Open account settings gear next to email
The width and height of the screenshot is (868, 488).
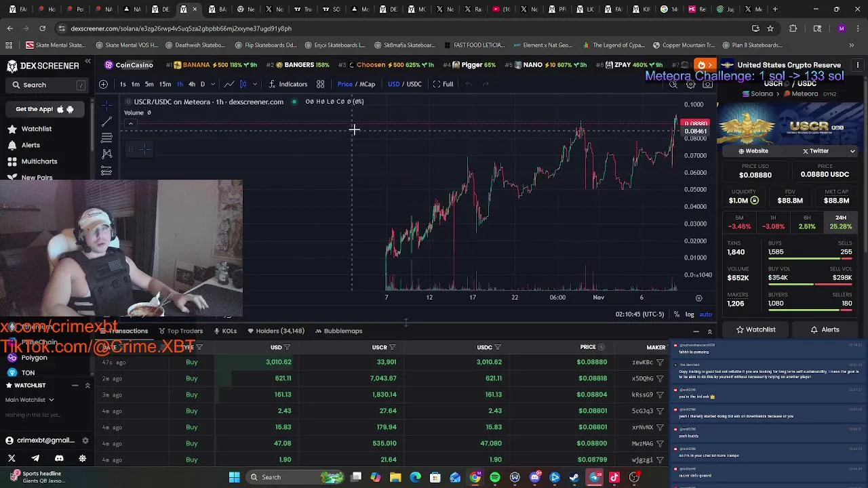tap(85, 441)
